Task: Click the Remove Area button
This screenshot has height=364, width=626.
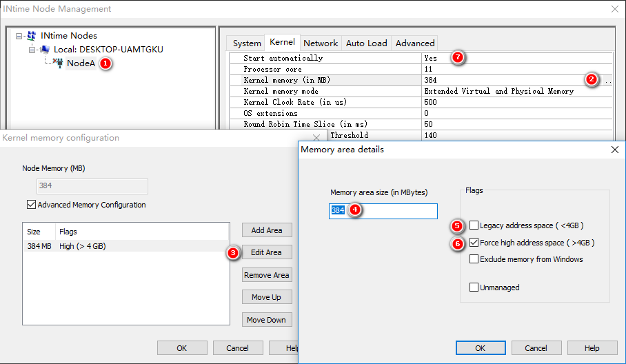Action: [x=267, y=275]
